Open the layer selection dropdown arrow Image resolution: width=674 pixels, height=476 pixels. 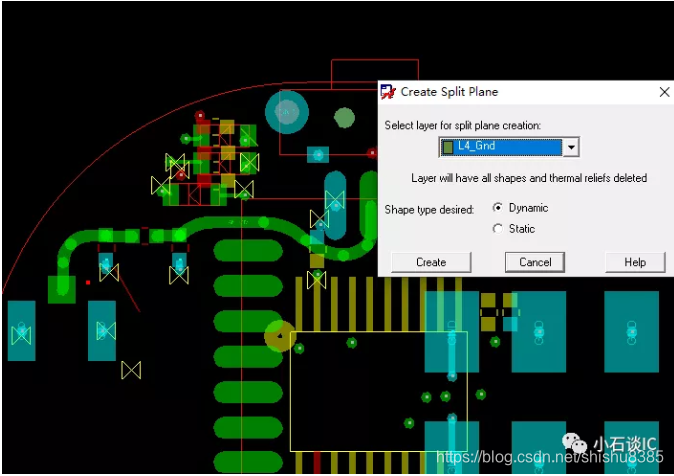coord(571,147)
